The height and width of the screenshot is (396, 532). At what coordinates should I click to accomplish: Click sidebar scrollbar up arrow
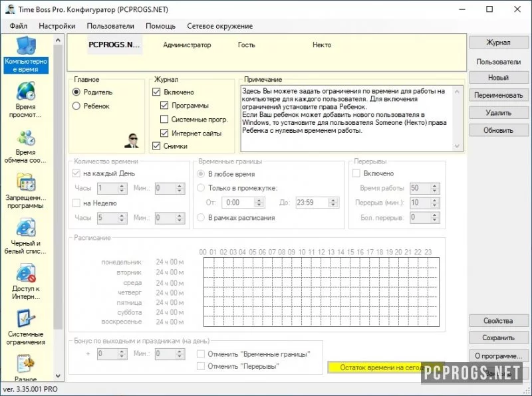point(58,40)
